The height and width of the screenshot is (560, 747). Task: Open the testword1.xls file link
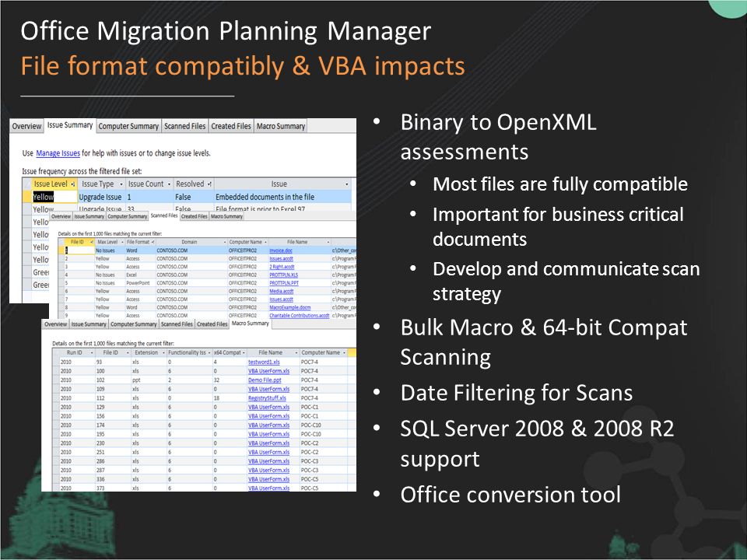point(264,362)
